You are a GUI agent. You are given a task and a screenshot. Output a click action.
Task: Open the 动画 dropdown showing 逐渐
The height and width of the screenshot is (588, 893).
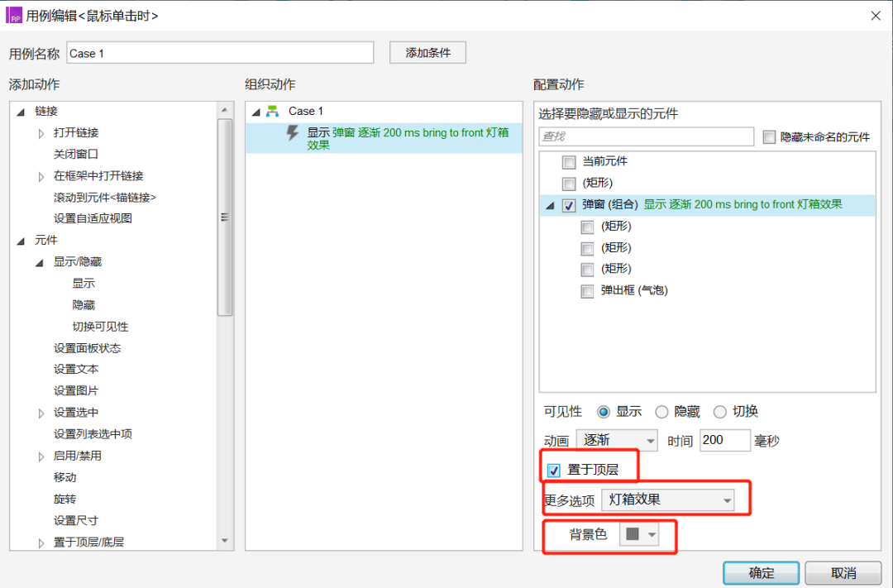coord(617,441)
